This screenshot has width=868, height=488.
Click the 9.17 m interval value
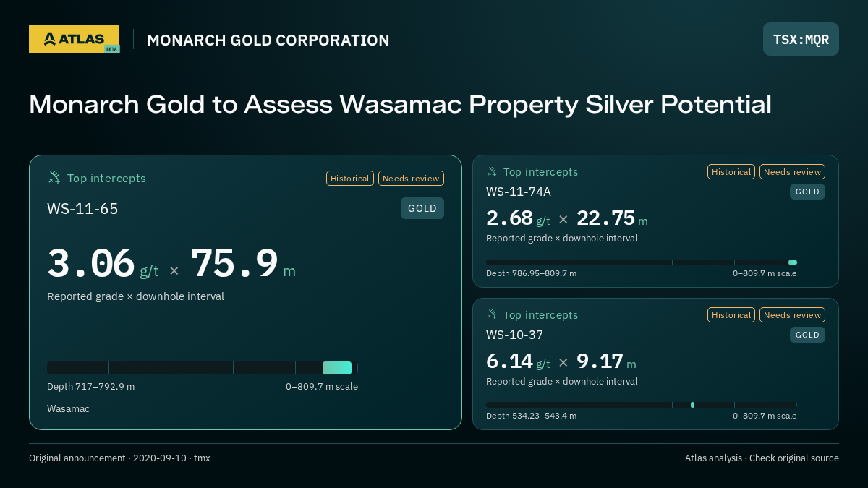(606, 361)
